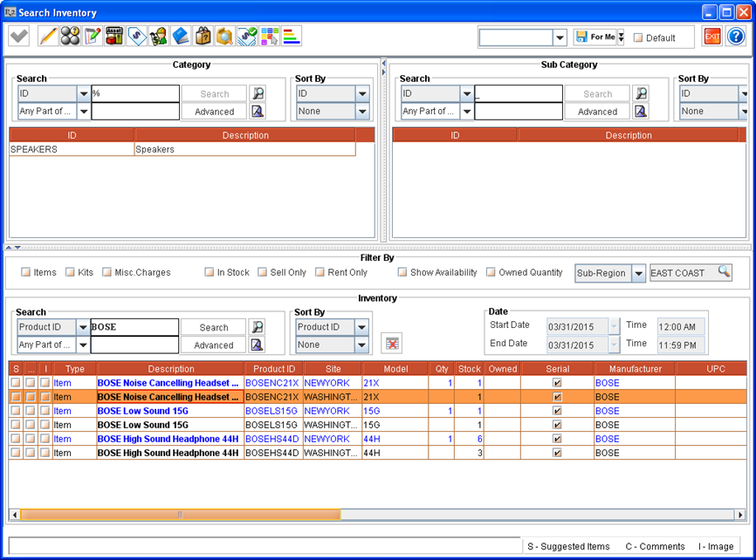Click the Stock column header

pos(469,369)
